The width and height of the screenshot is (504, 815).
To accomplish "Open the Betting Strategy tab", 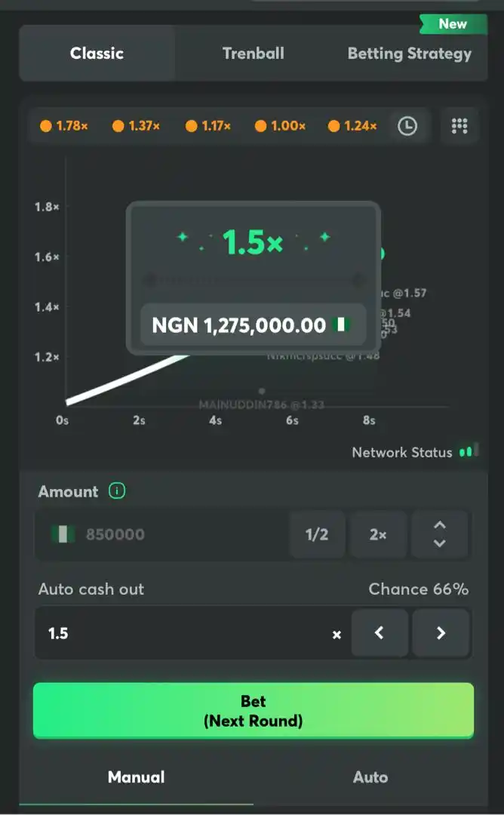I will 410,53.
